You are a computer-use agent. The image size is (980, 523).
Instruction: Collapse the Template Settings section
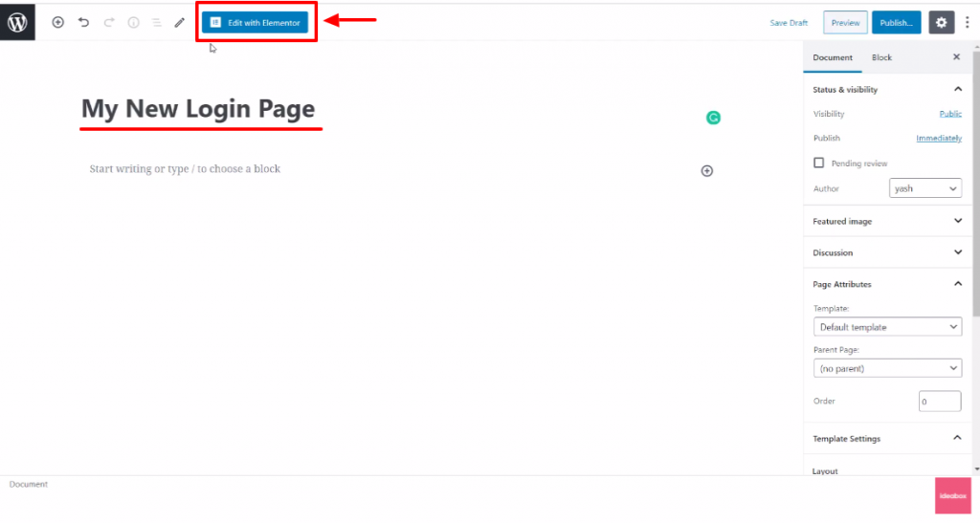(x=887, y=438)
